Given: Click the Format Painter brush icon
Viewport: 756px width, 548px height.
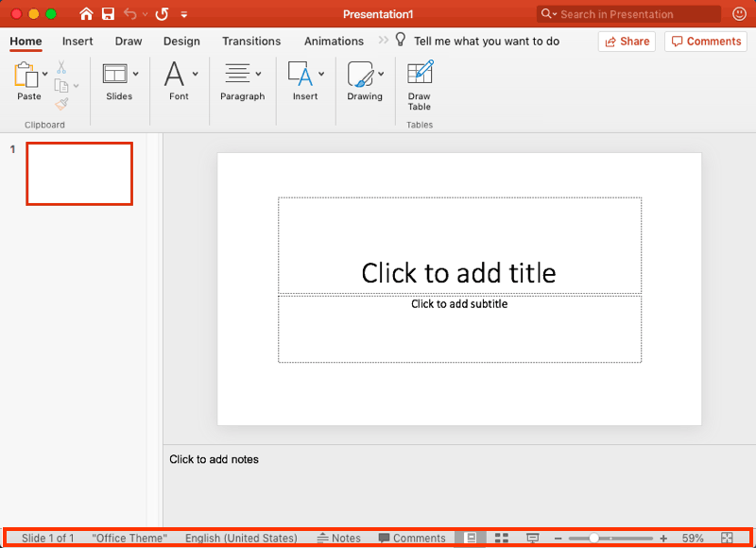Looking at the screenshot, I should coord(61,104).
